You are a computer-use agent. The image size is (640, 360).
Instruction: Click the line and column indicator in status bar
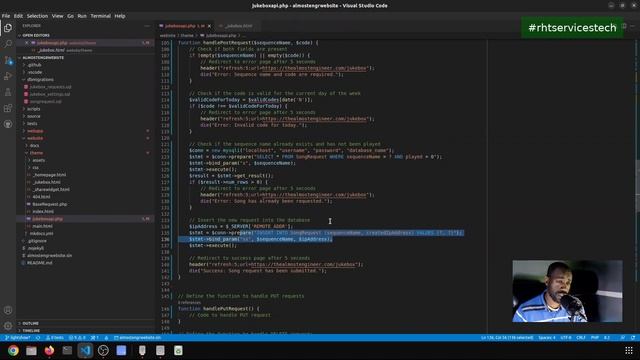[x=507, y=338]
